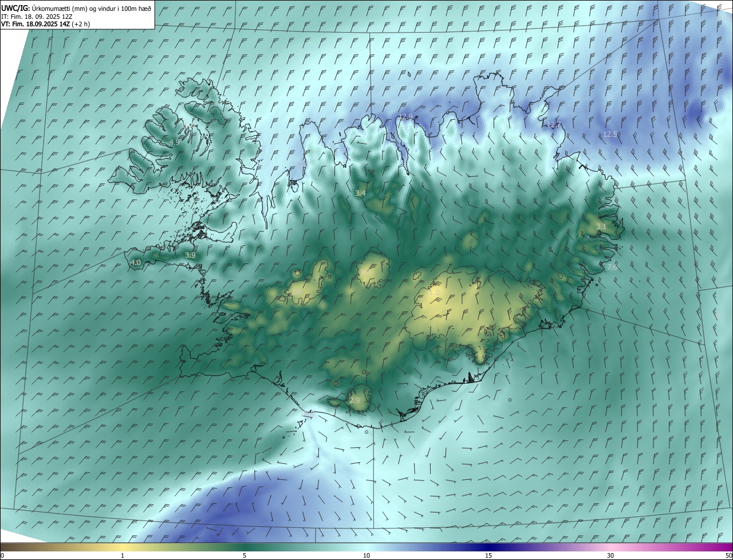733x560 pixels.
Task: Click the 7.6 value off the east coast
Action: (x=612, y=267)
